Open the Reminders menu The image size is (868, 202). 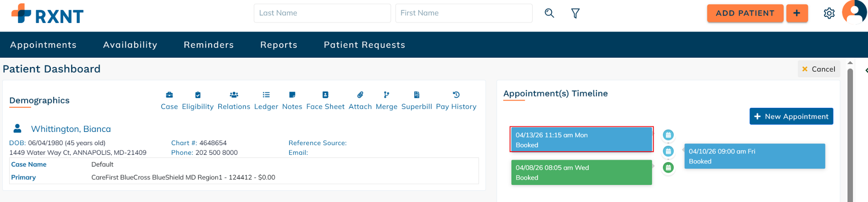coord(209,45)
